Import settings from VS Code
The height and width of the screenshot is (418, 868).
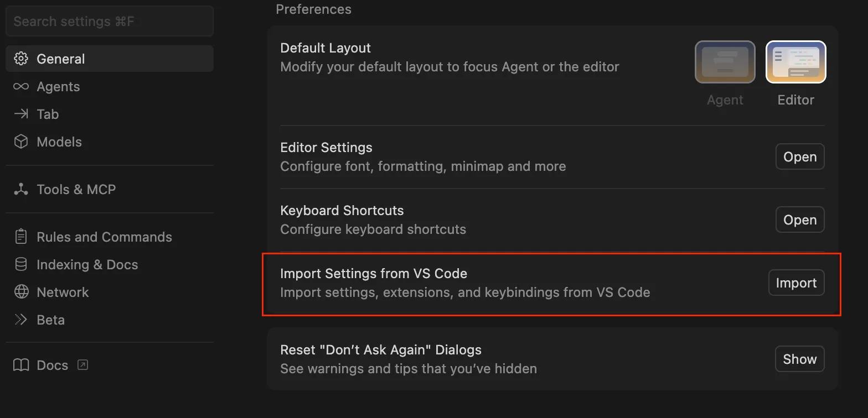tap(796, 283)
